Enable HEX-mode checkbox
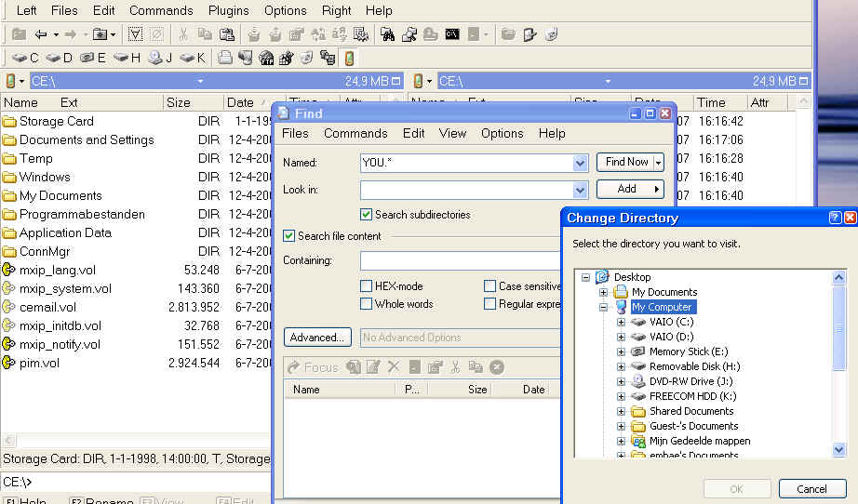The width and height of the screenshot is (858, 504). [x=366, y=285]
